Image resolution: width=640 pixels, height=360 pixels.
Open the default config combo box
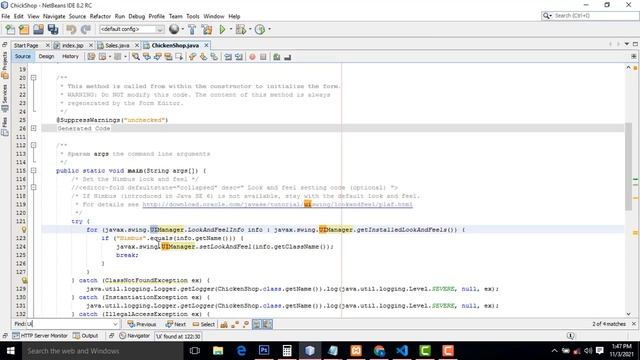(131, 29)
